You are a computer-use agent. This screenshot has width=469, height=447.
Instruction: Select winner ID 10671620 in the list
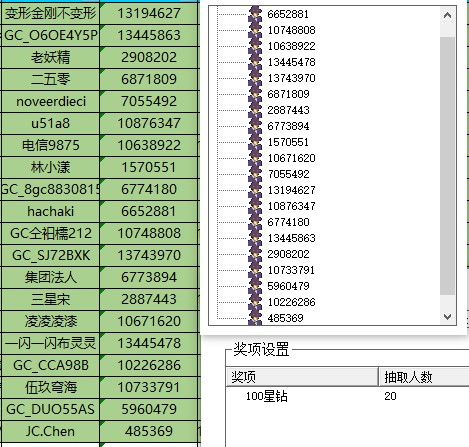click(291, 158)
